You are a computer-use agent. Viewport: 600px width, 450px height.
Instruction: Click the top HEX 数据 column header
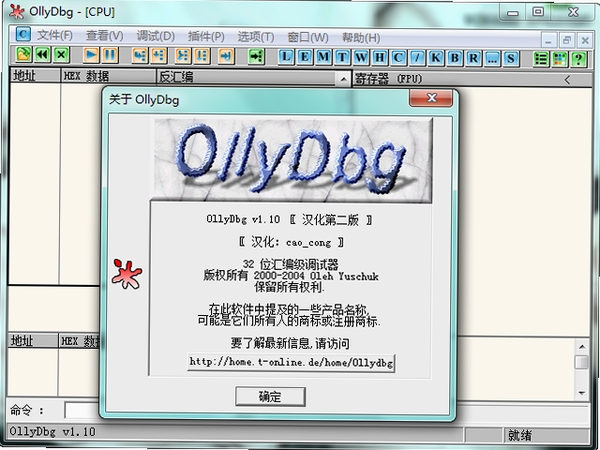point(109,76)
